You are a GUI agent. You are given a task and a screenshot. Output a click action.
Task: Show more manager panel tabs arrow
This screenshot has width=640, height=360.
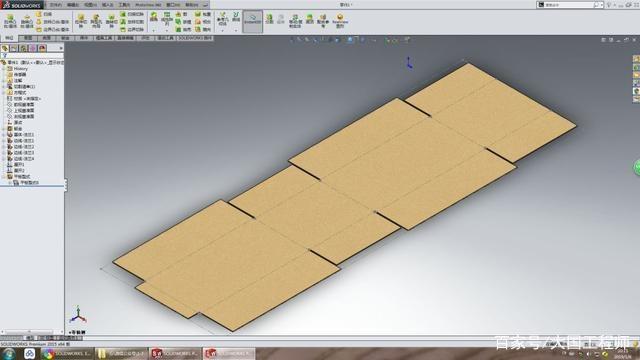[x=61, y=48]
